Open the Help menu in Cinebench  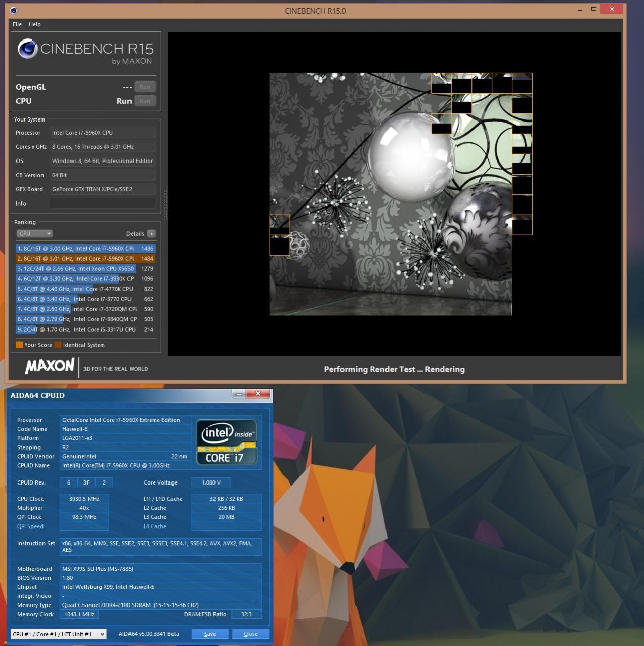pos(34,24)
